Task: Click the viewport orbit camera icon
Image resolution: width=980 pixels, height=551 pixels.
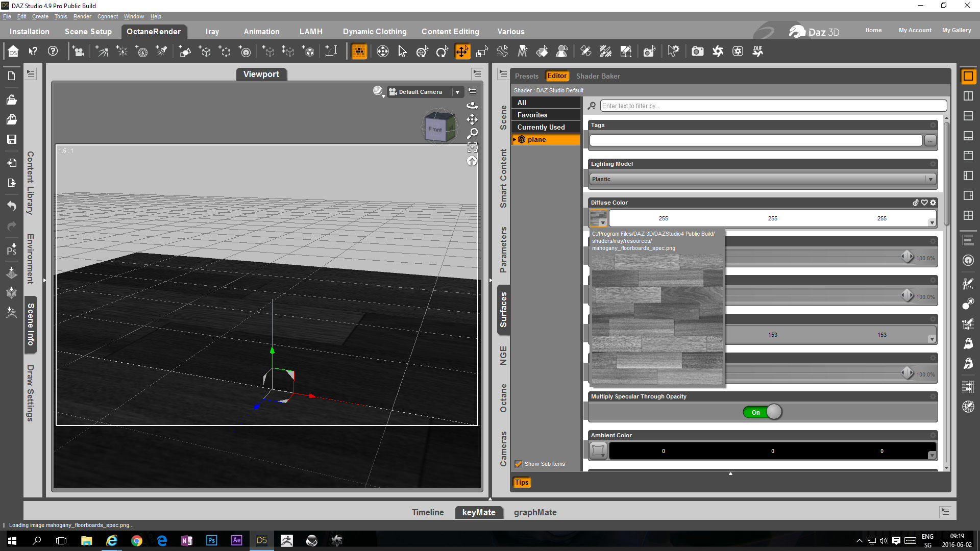Action: click(x=472, y=106)
